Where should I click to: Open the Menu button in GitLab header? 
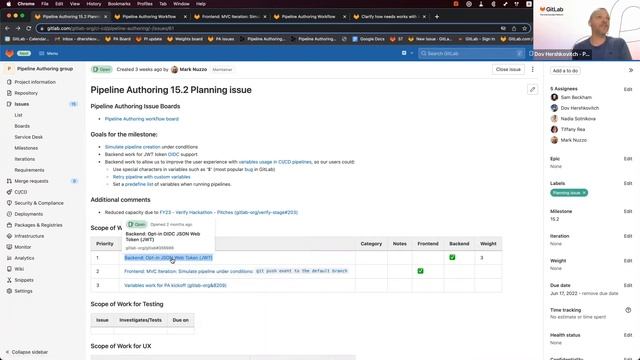(x=49, y=53)
